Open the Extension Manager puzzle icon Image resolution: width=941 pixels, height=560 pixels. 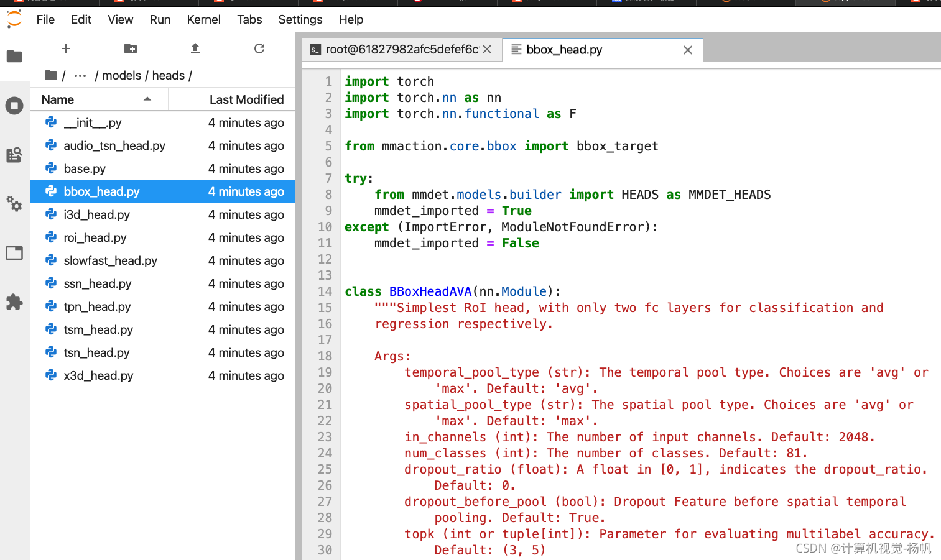coord(14,302)
